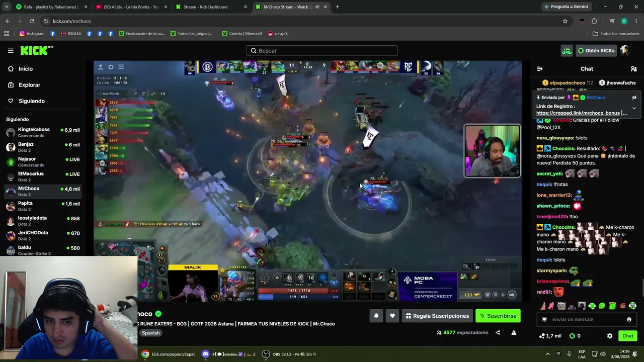The image size is (644, 362).
Task: Open OBS 32.1.2 taskbar window
Action: tap(289, 354)
